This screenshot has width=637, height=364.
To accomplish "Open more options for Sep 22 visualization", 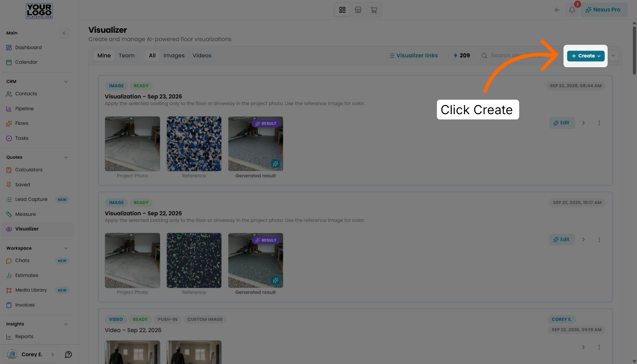I will pos(599,240).
